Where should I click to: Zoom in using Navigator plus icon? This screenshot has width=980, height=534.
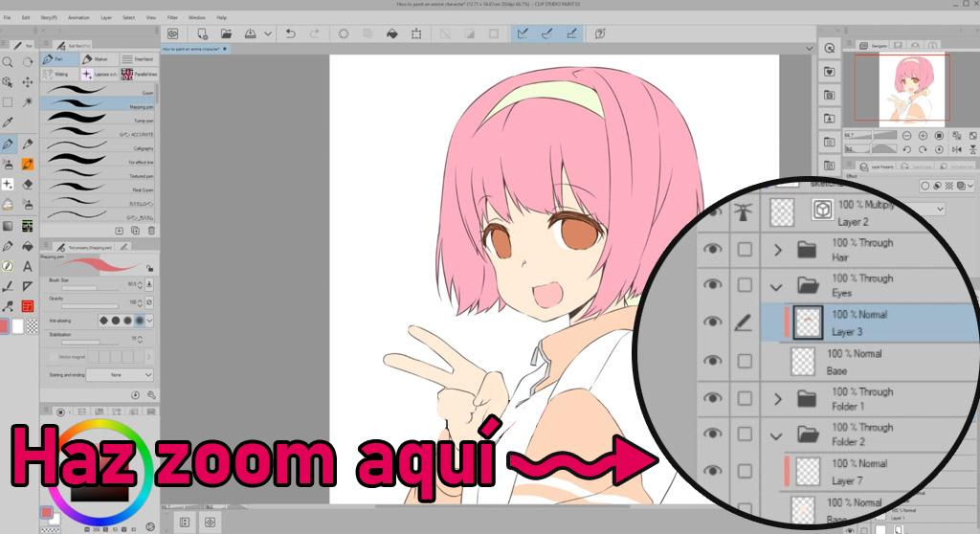point(923,136)
